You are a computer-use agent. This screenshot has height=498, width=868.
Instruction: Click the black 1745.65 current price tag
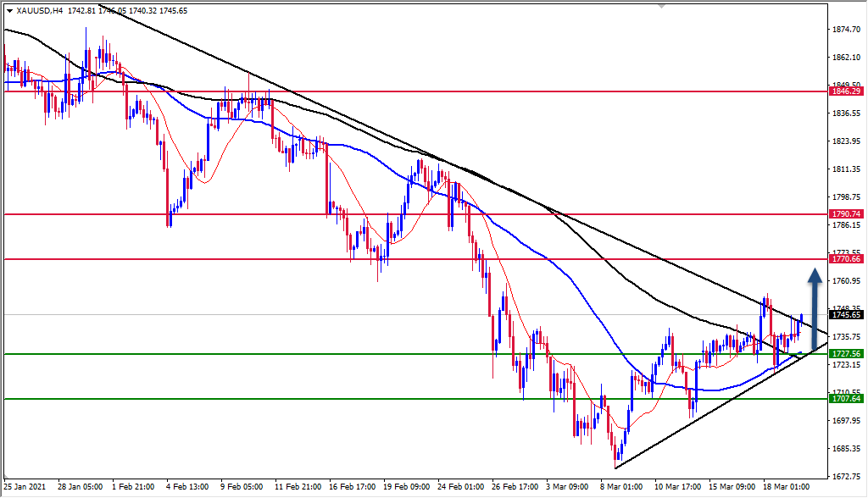pos(847,315)
